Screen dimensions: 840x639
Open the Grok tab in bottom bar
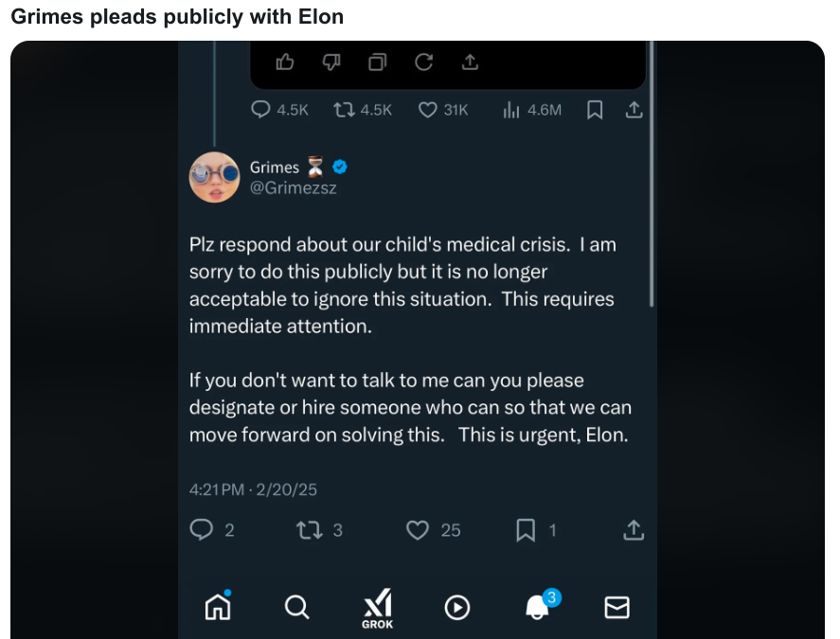click(377, 609)
